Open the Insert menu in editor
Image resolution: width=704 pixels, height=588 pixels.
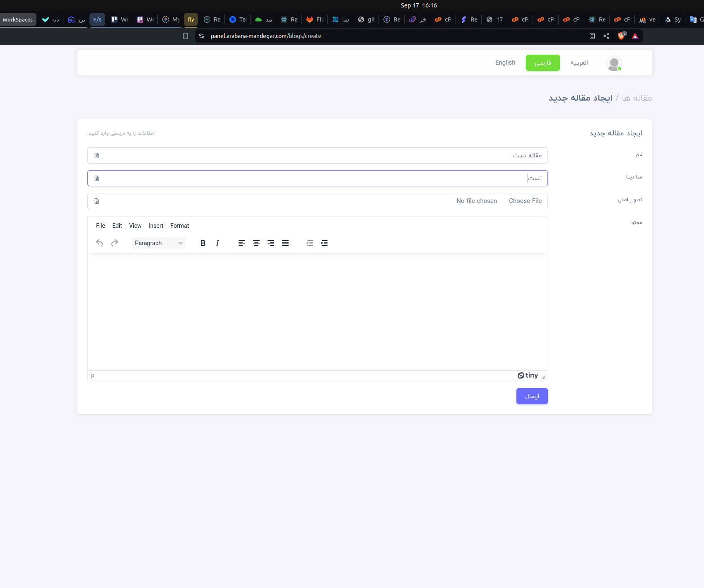coord(156,226)
